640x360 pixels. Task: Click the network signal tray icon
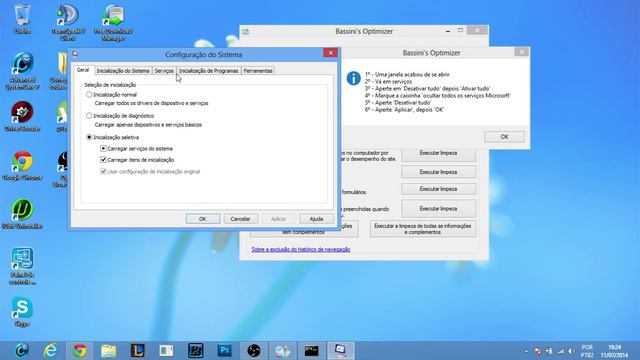(x=561, y=351)
